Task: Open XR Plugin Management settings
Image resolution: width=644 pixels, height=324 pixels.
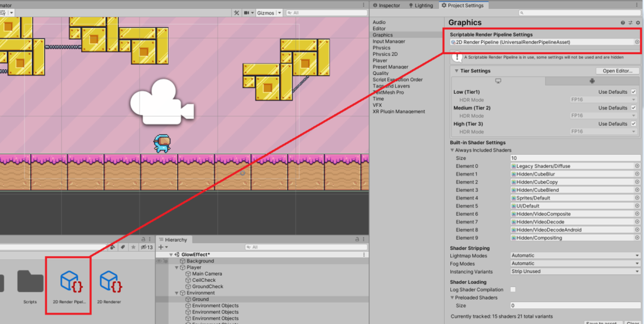Action: [x=398, y=111]
